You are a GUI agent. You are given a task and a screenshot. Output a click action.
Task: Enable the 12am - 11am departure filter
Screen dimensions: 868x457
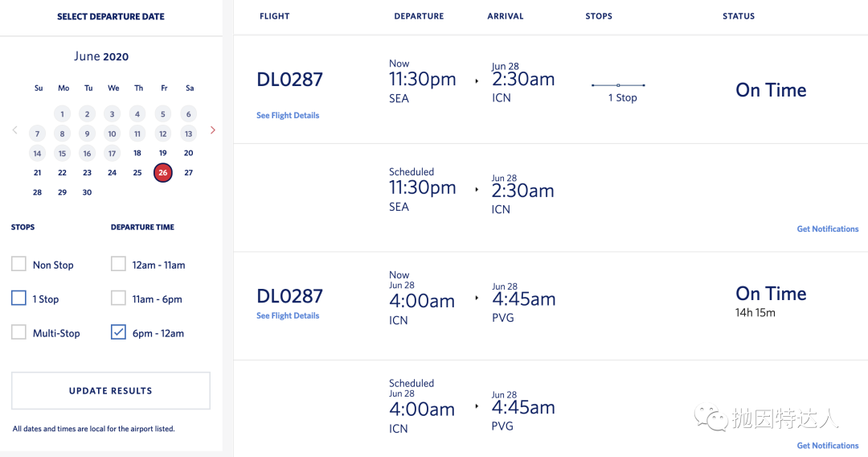tap(118, 264)
